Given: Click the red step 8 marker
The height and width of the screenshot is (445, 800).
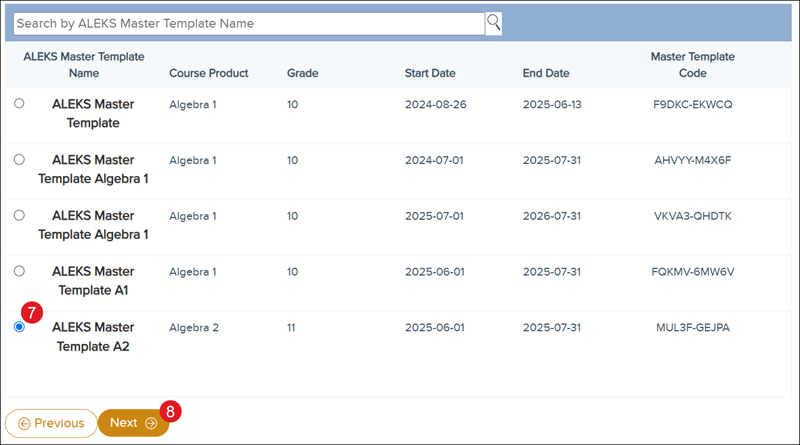Looking at the screenshot, I should (x=171, y=411).
